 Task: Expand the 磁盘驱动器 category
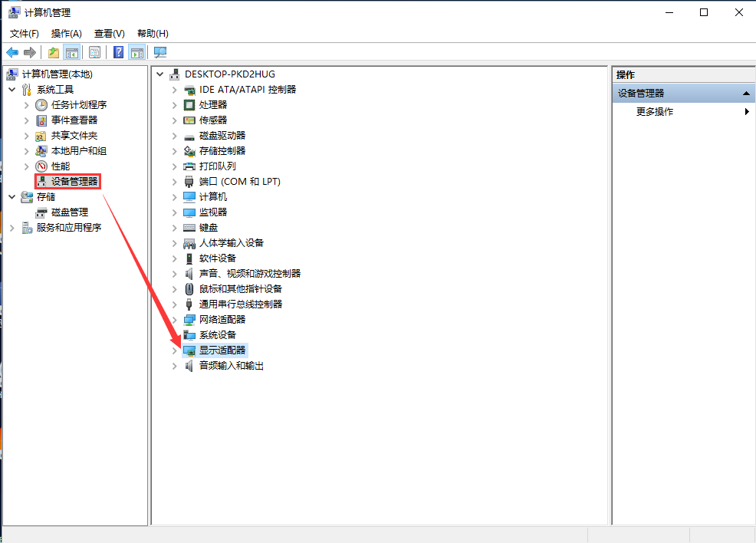(175, 136)
